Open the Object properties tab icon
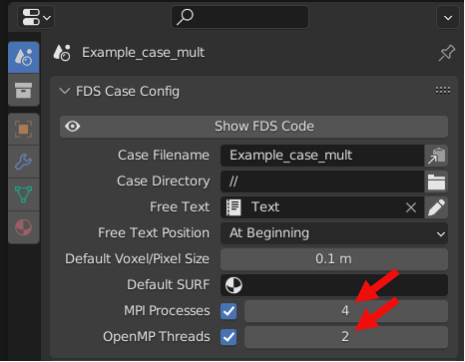This screenshot has width=465, height=362. (23, 129)
